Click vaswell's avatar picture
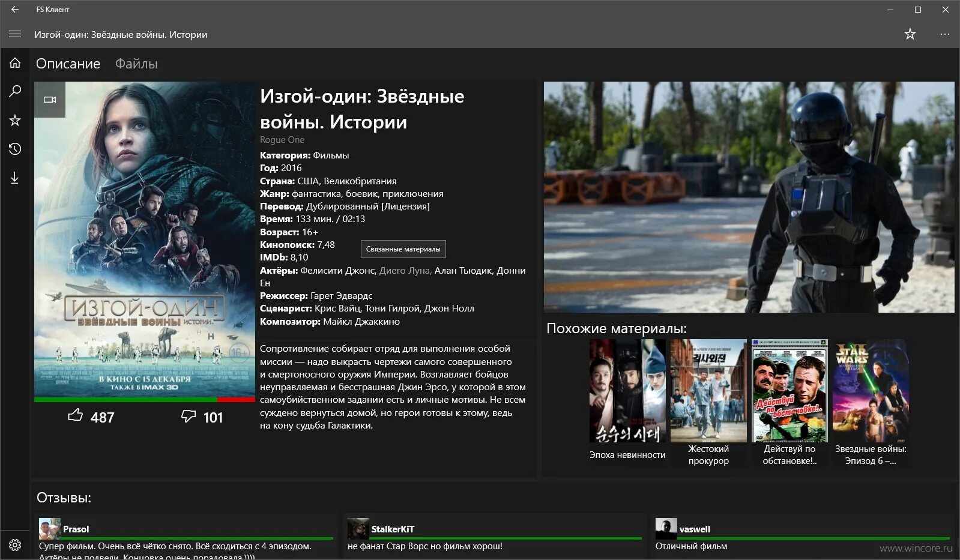The width and height of the screenshot is (960, 560). [x=666, y=529]
